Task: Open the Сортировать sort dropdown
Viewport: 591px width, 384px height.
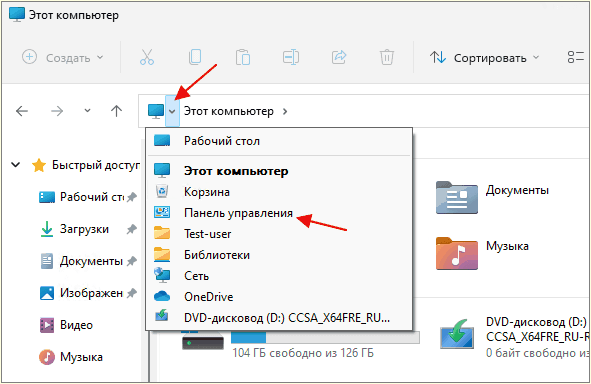Action: [485, 58]
